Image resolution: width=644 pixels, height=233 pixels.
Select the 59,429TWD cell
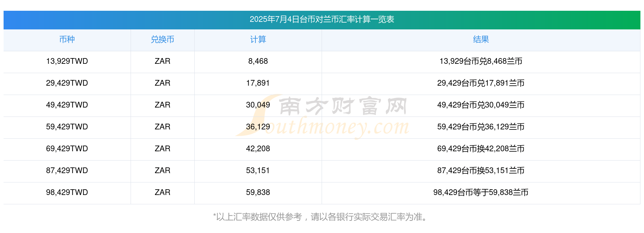(67, 127)
